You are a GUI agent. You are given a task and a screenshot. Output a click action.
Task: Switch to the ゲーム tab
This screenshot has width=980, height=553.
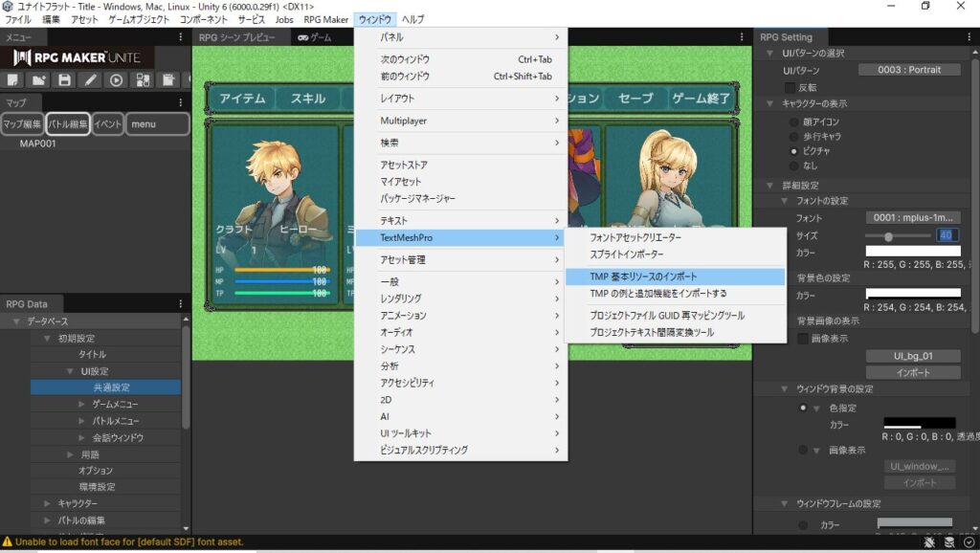tap(315, 37)
